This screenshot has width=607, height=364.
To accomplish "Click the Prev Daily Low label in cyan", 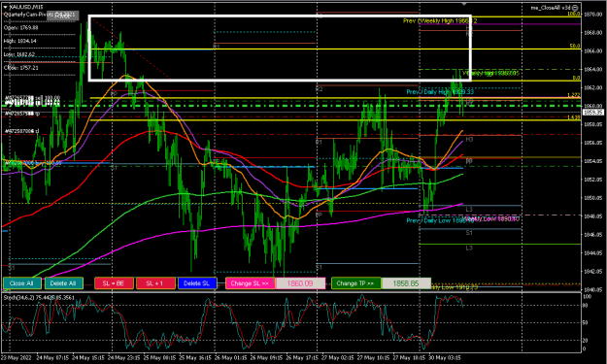I will pos(440,220).
